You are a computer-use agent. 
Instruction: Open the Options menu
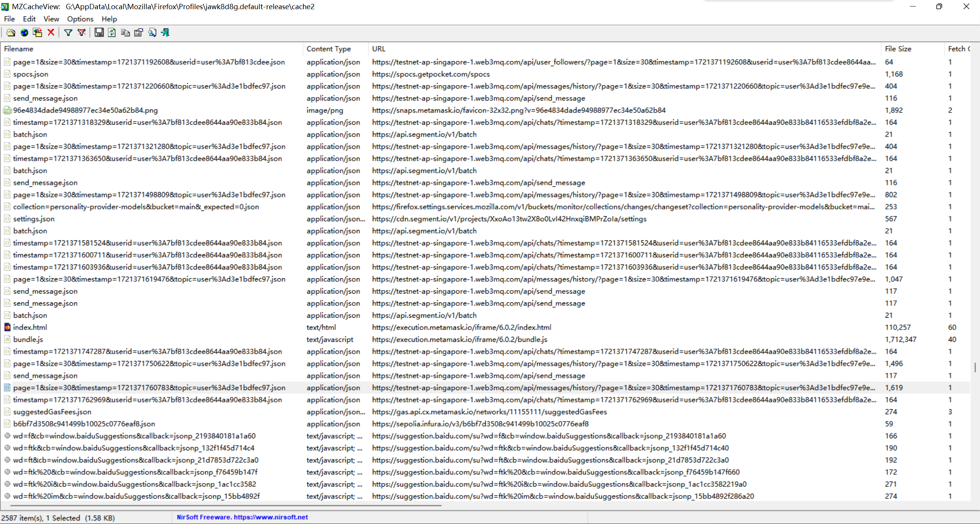(80, 19)
